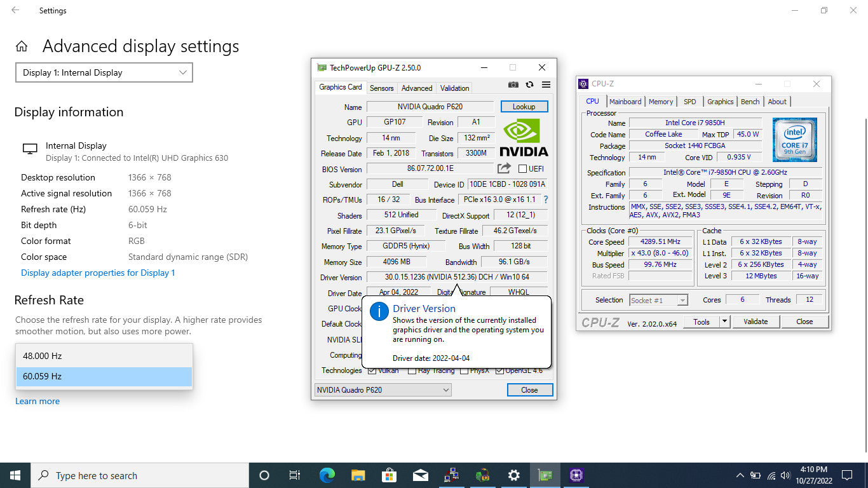Click the Intel Core i7 badge
This screenshot has width=868, height=488.
tap(794, 140)
